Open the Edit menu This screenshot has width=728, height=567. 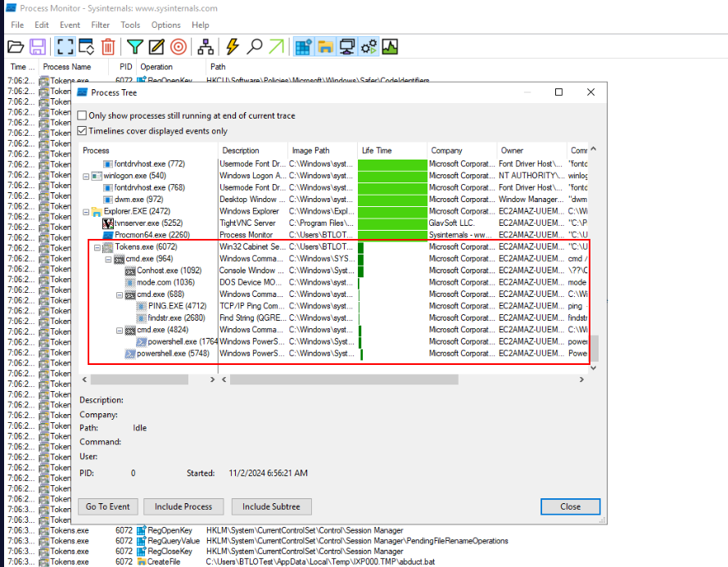click(x=41, y=25)
